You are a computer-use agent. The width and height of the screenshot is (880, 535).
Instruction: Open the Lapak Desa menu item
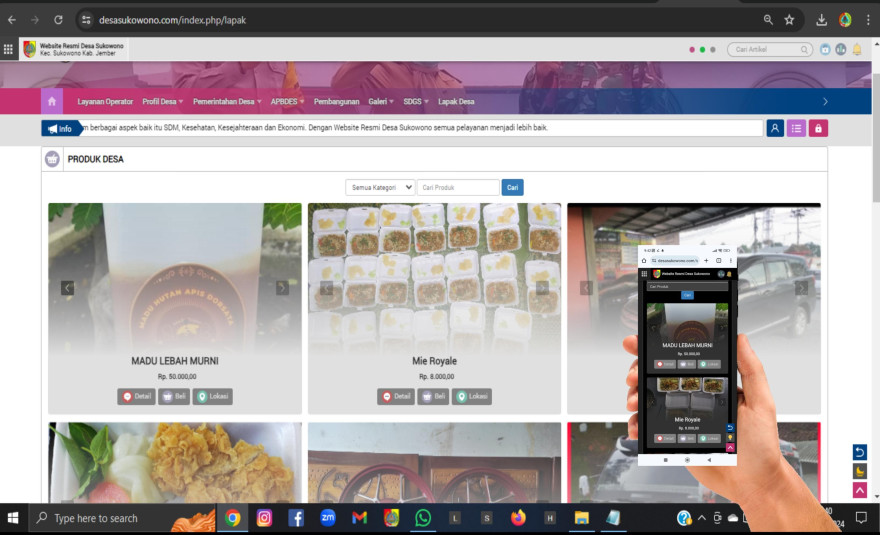[x=456, y=101]
